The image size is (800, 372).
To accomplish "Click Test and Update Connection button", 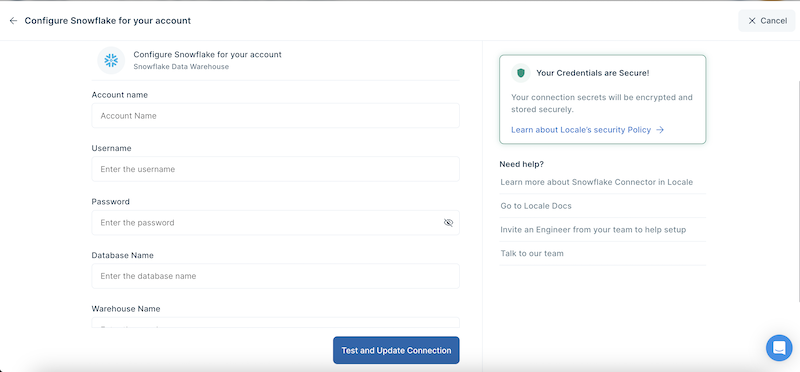I will (396, 351).
